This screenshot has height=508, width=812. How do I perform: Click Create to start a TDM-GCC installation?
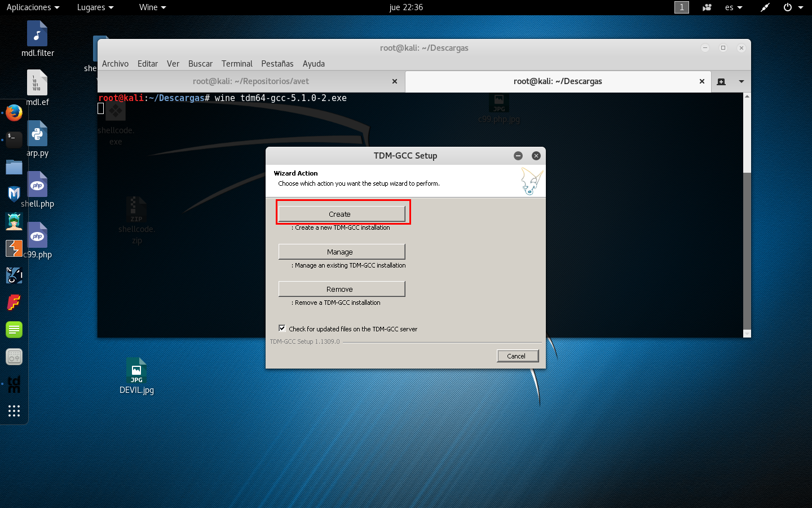point(342,214)
